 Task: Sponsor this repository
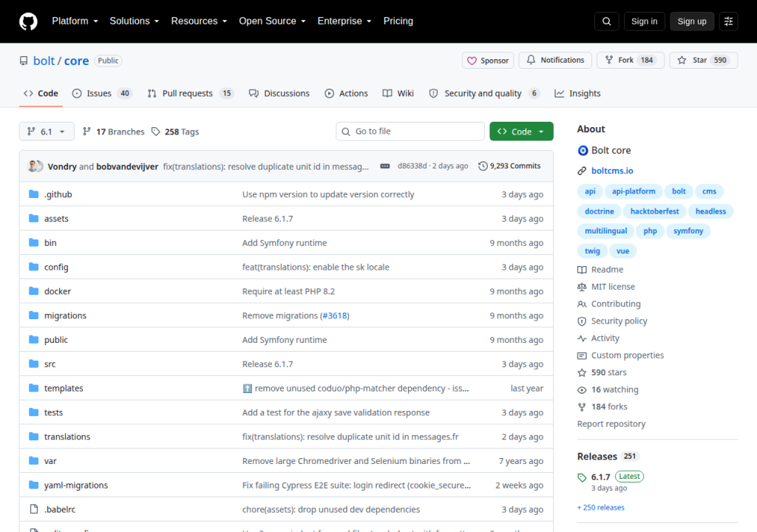pos(488,61)
